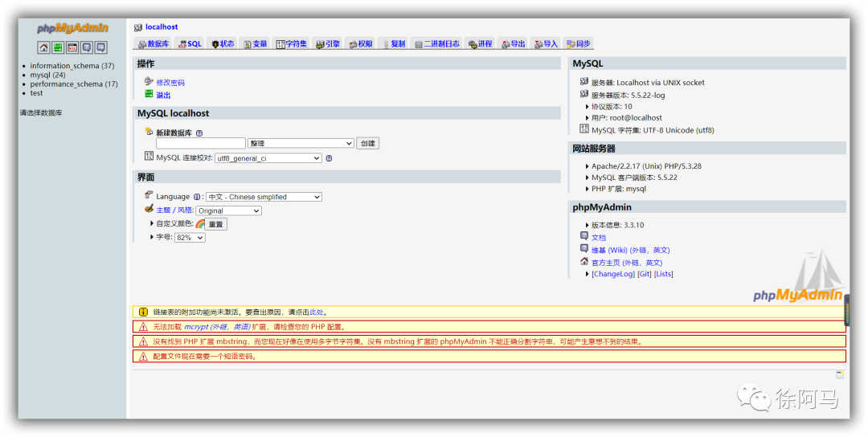The height and width of the screenshot is (437, 868).
Task: Open the Language dropdown
Action: 264,197
